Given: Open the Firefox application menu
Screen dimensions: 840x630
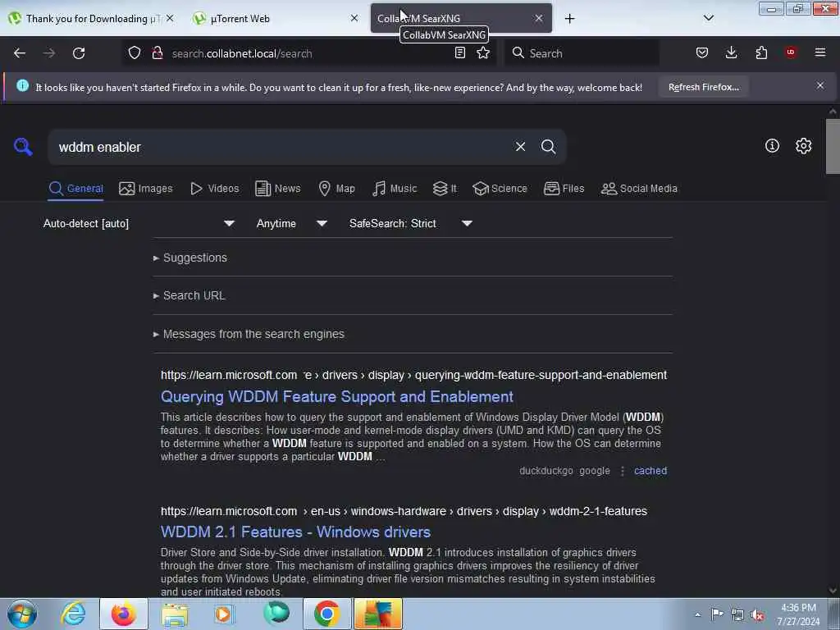Looking at the screenshot, I should point(820,52).
